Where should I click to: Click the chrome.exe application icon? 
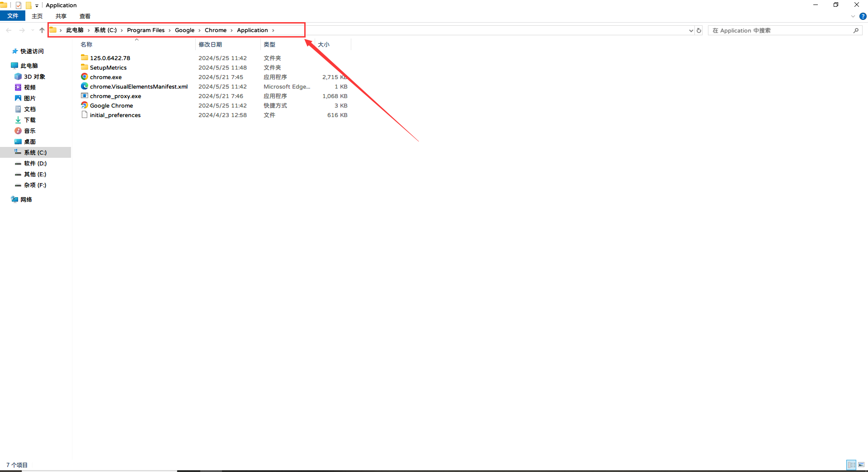(x=84, y=77)
